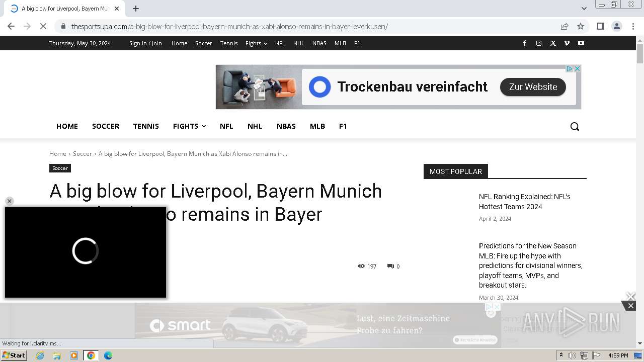Open the NFL main menu item
The height and width of the screenshot is (362, 644).
pos(226,126)
